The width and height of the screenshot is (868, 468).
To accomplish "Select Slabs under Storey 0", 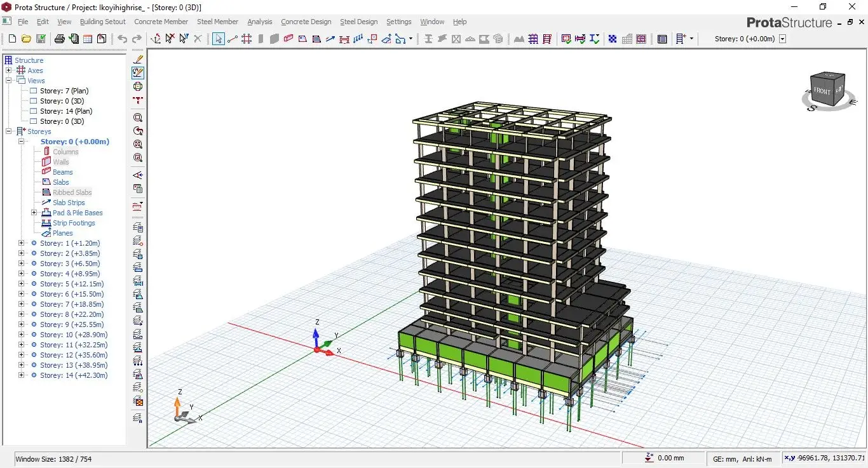I will pyautogui.click(x=61, y=182).
